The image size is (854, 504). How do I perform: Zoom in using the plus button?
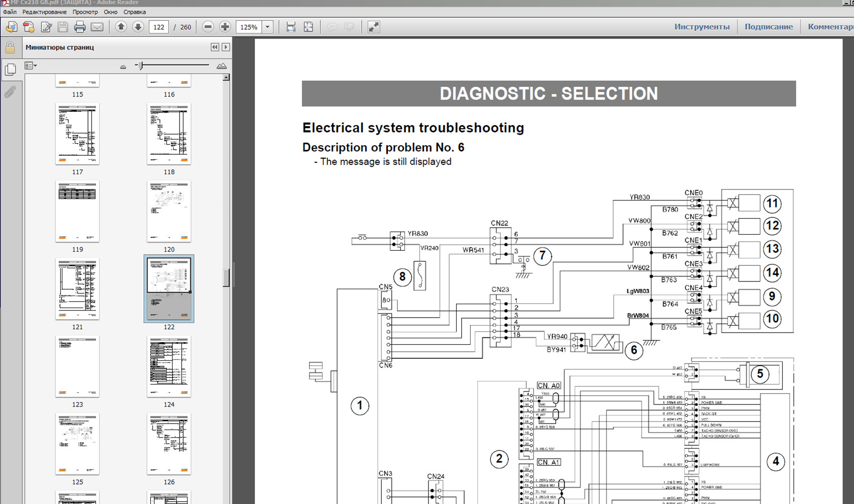pyautogui.click(x=225, y=27)
